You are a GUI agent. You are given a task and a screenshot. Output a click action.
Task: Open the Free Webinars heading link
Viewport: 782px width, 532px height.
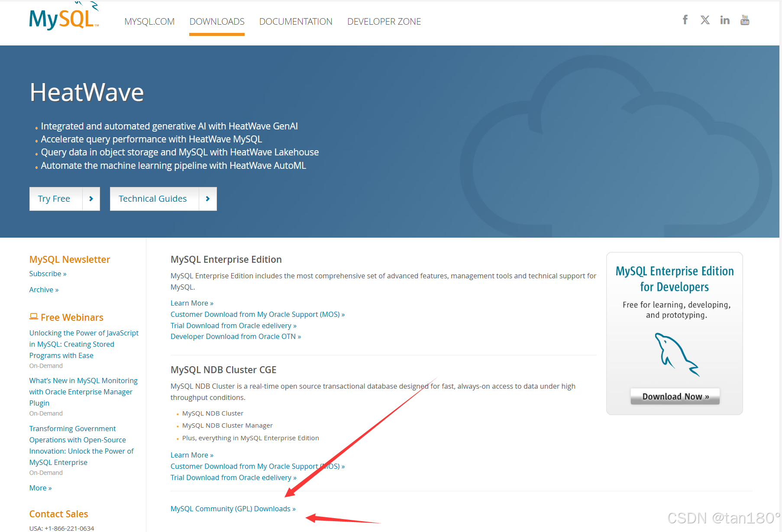click(72, 317)
